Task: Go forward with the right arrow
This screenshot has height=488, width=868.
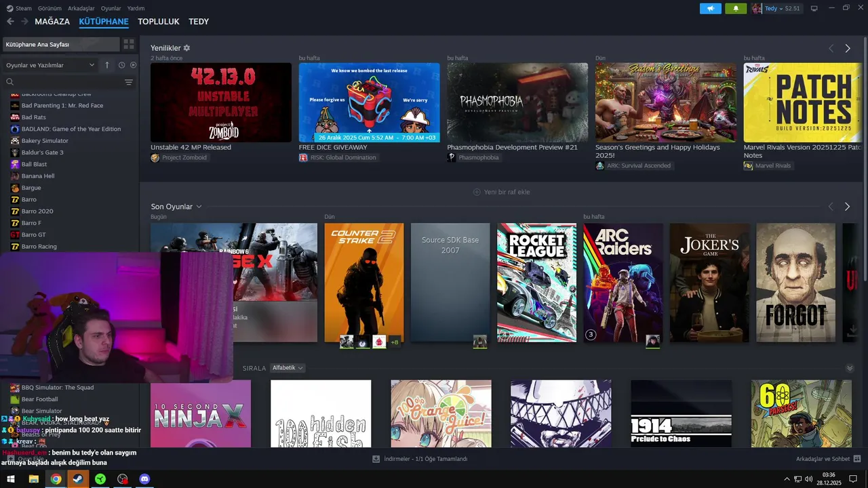Action: tap(24, 22)
